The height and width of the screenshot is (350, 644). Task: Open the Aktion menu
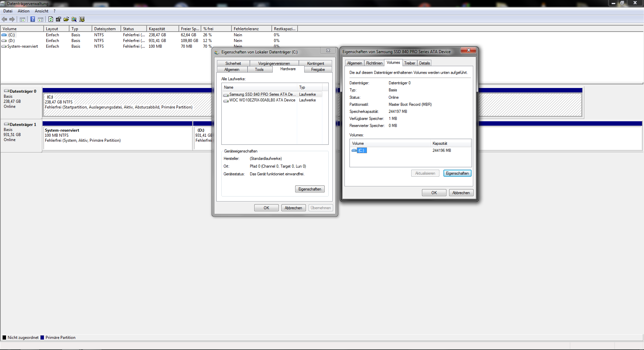click(x=23, y=11)
